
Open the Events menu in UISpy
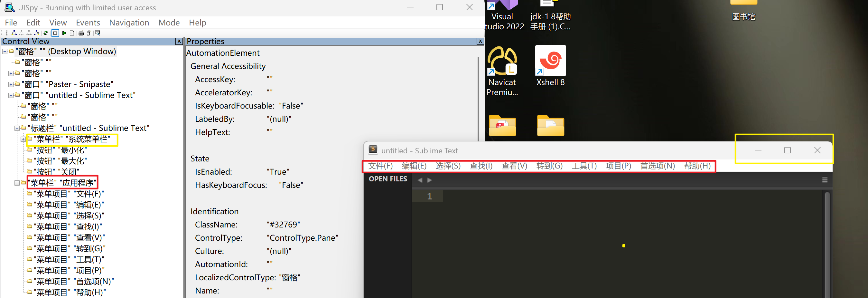coord(88,23)
